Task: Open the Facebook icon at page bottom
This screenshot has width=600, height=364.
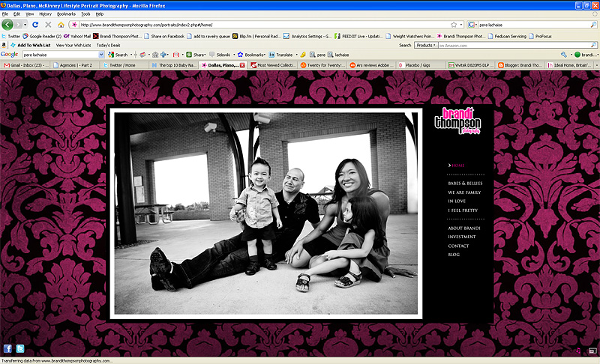Action: [x=7, y=348]
